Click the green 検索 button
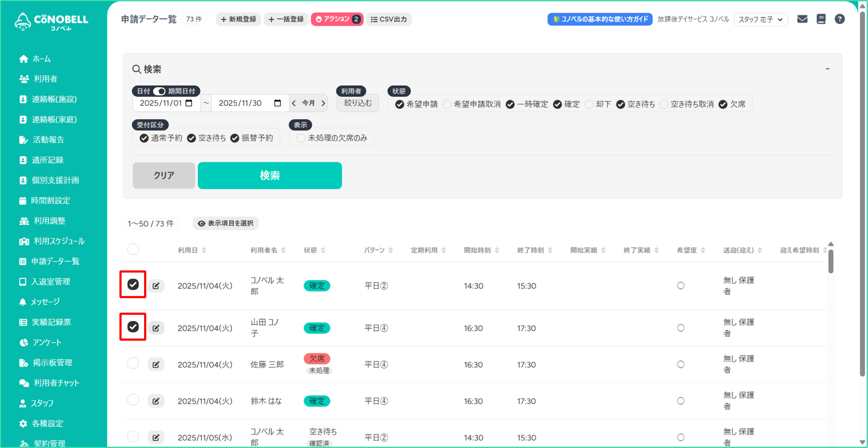This screenshot has height=448, width=868. (x=270, y=175)
